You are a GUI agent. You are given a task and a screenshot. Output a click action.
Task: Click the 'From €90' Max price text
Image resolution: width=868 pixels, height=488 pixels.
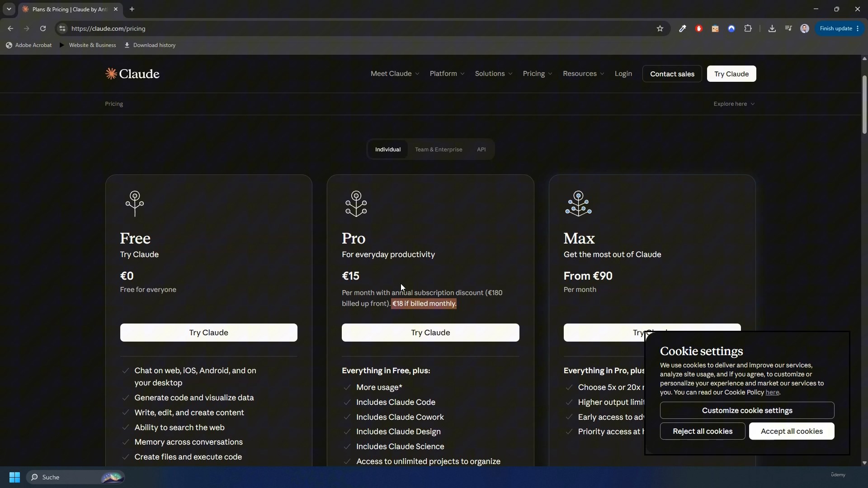pos(588,276)
